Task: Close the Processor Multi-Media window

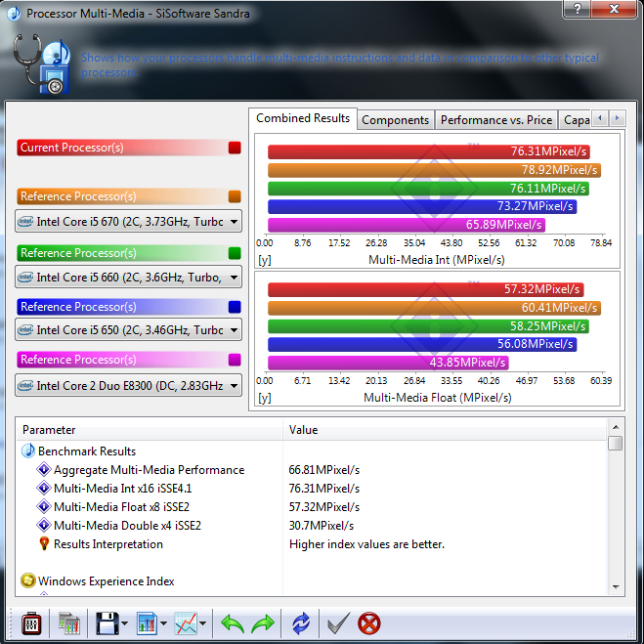Action: click(x=614, y=9)
